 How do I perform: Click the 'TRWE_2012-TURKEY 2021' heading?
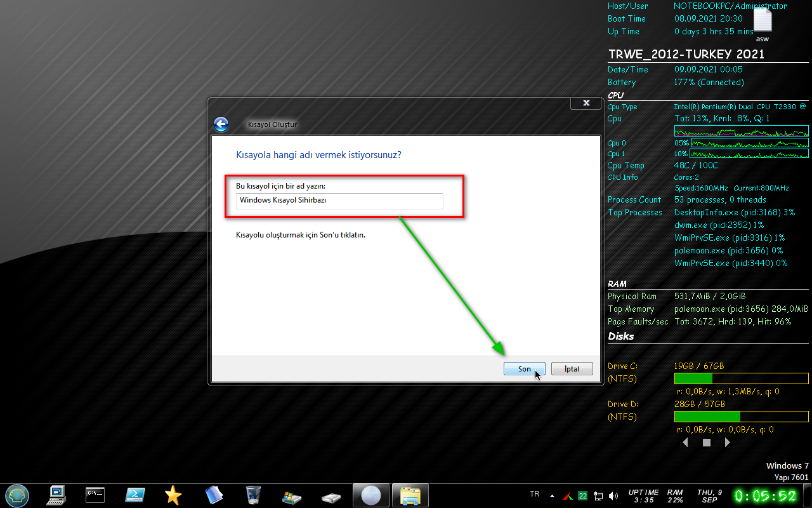(686, 54)
